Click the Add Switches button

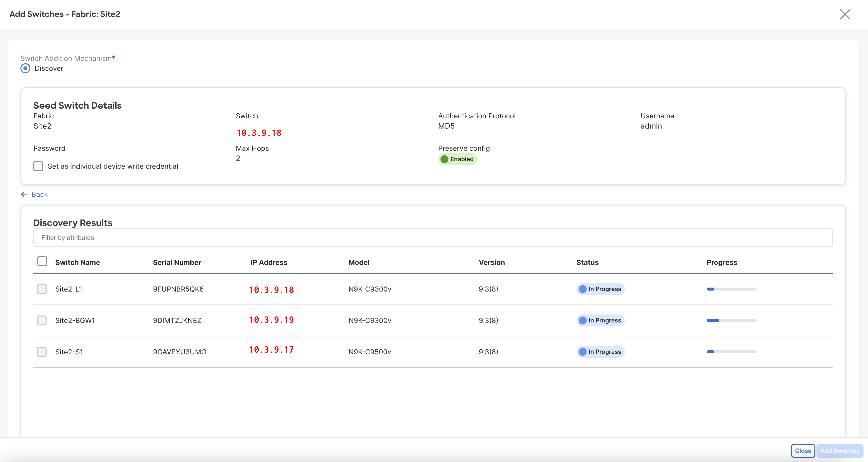839,451
